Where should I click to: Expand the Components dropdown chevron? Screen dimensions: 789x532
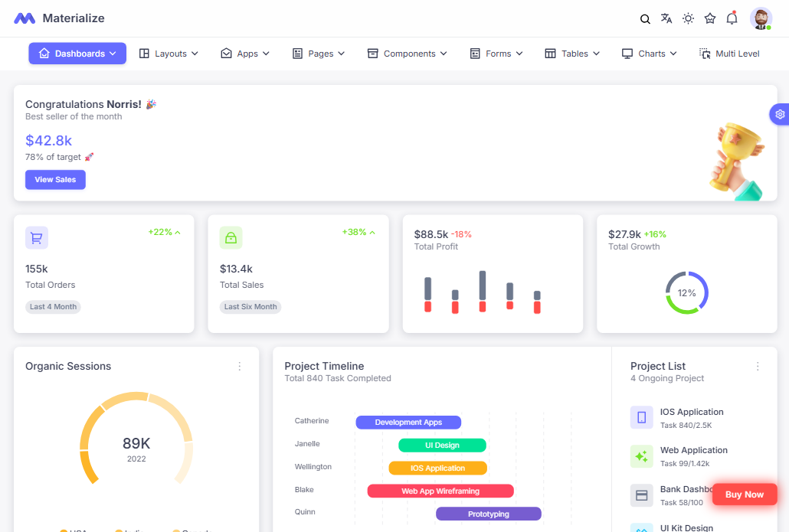point(444,54)
